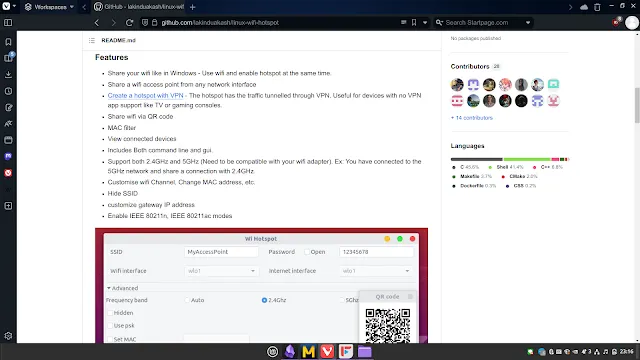
Task: Open the Downloads panel
Action: (8, 74)
